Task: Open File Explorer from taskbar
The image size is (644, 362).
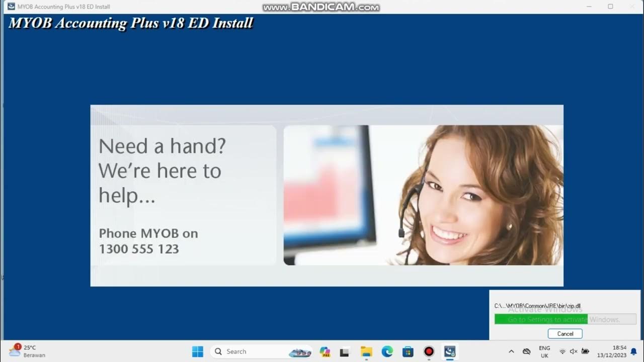Action: pos(366,351)
